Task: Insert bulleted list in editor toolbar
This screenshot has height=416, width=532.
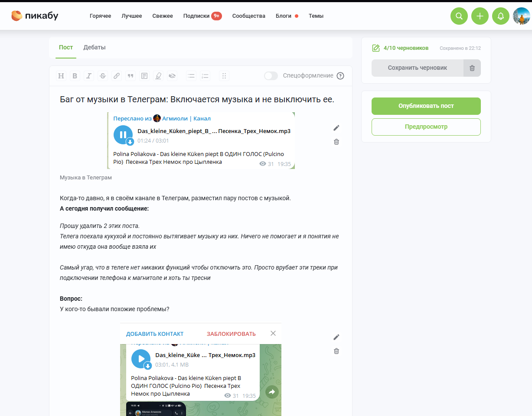Action: click(191, 76)
